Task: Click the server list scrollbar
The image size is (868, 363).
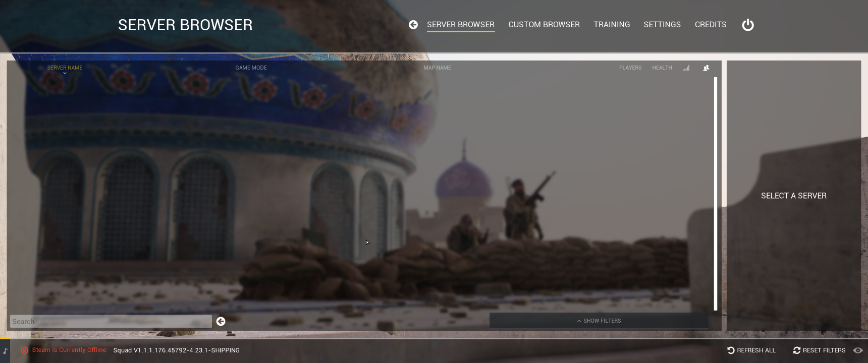Action: (716, 194)
